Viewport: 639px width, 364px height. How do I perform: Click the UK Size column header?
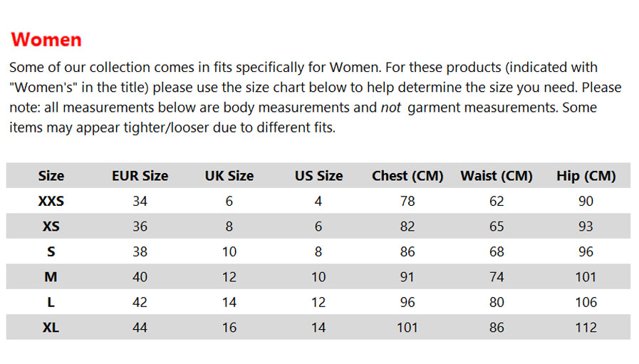[x=229, y=176]
